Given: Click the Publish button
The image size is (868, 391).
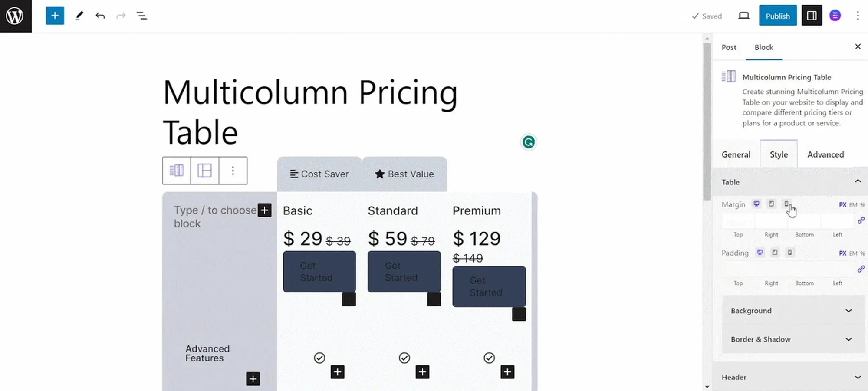Looking at the screenshot, I should click(x=777, y=16).
